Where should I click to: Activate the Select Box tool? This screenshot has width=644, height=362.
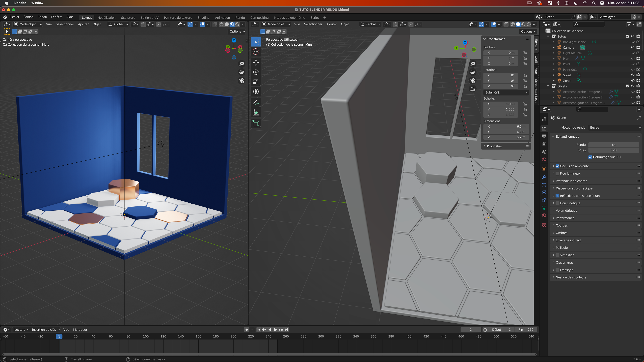click(x=256, y=42)
